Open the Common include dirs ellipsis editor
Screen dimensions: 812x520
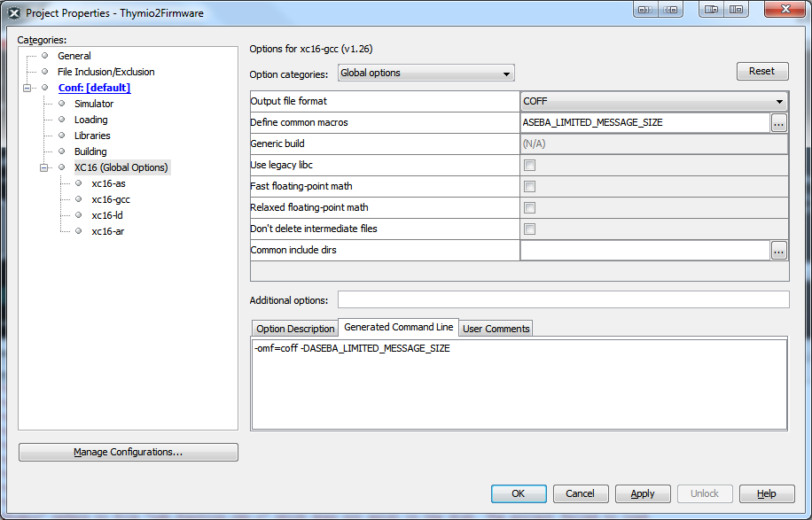click(779, 251)
